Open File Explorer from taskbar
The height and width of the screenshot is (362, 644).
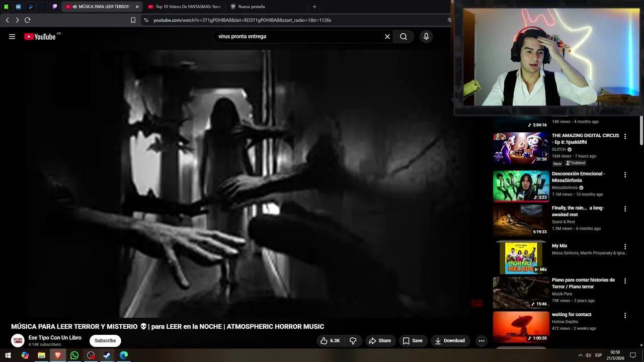pyautogui.click(x=41, y=355)
